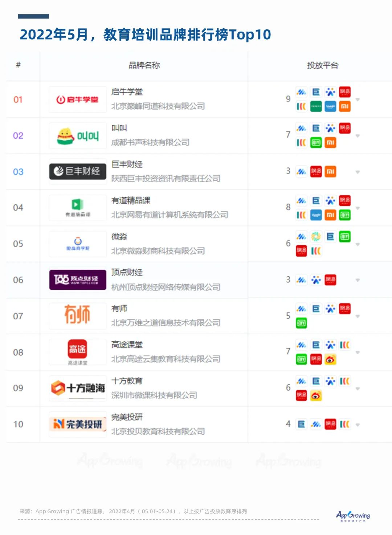Click the page title 教育培训品牌排行榜Top10
The width and height of the screenshot is (392, 535).
[x=187, y=34]
